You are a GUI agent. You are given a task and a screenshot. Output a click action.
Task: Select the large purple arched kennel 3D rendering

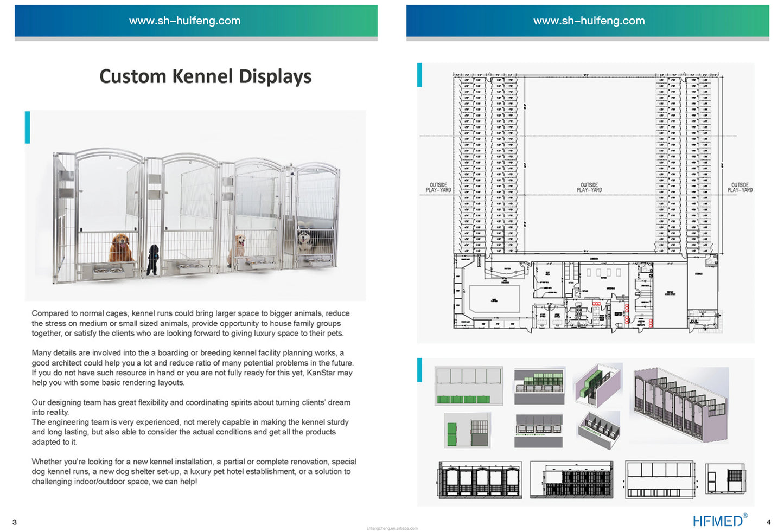tap(681, 405)
